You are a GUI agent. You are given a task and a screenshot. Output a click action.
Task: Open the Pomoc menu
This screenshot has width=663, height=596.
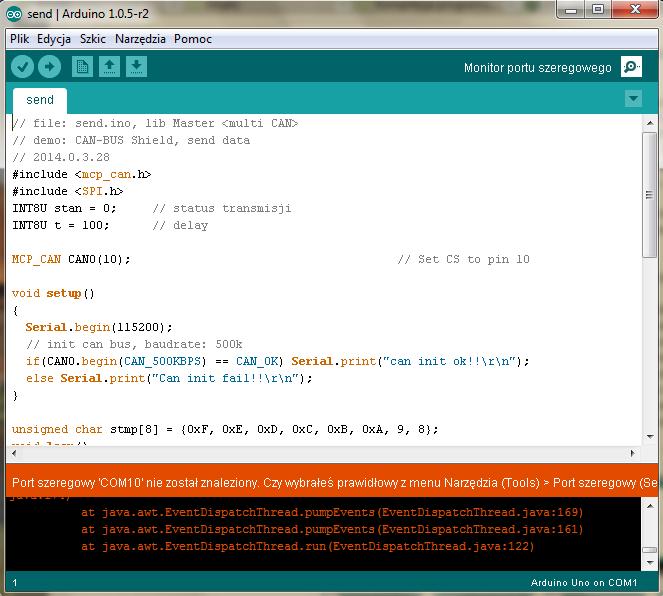point(192,39)
